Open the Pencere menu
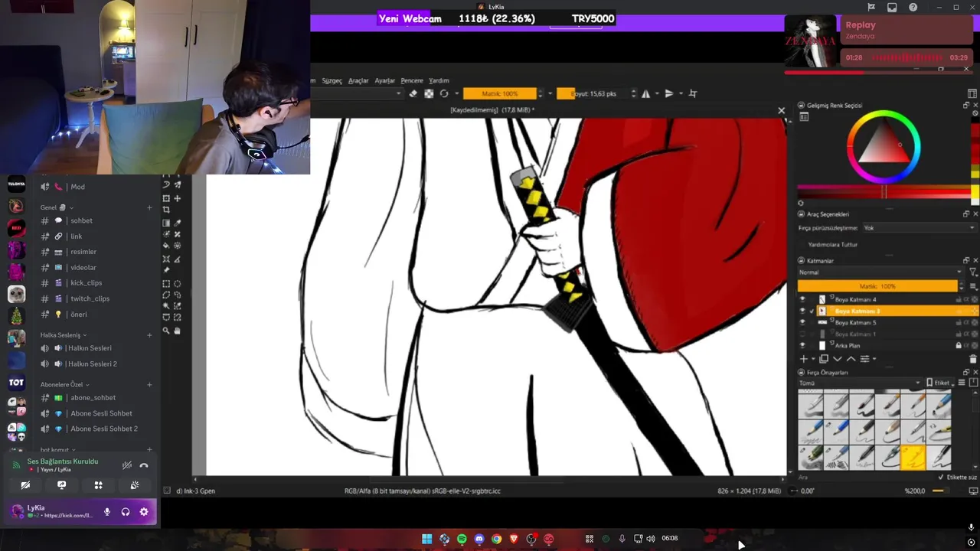Viewport: 980px width, 551px height. (412, 80)
